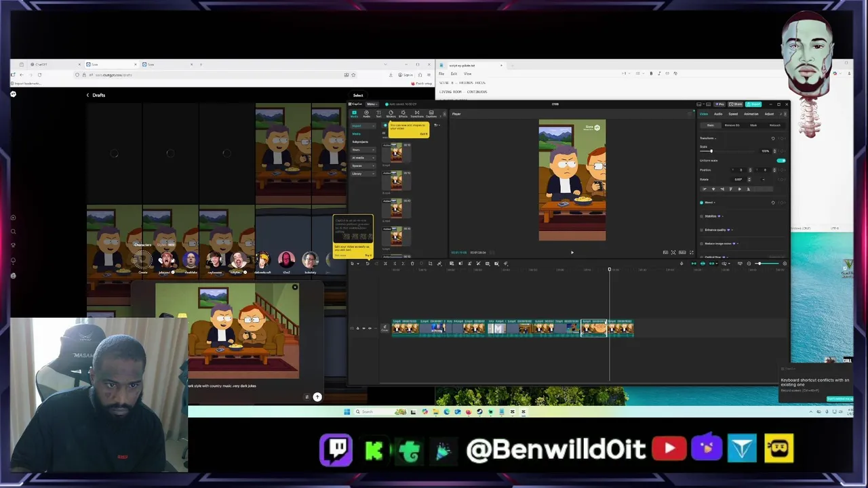Open the Windows Start menu
This screenshot has width=868, height=488.
pos(347,411)
